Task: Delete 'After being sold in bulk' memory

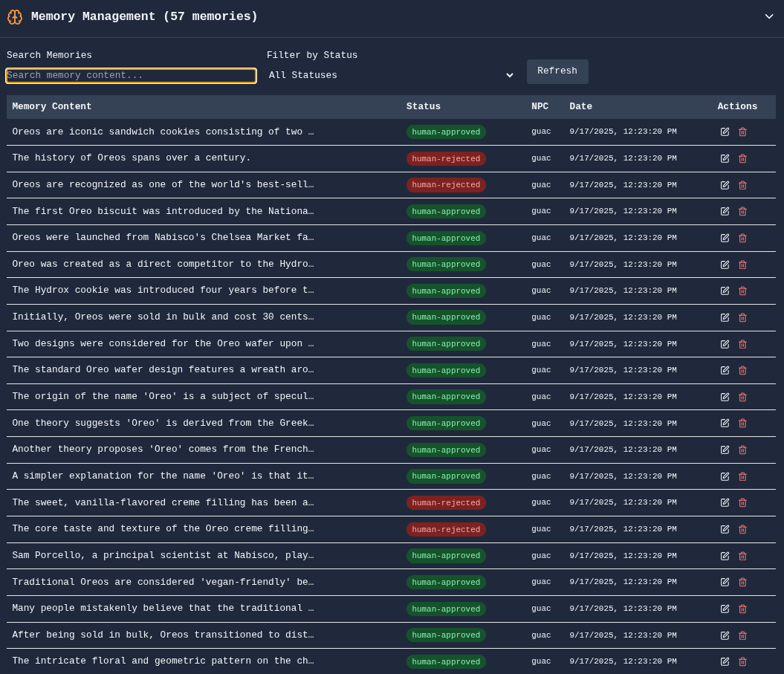Action: 742,635
